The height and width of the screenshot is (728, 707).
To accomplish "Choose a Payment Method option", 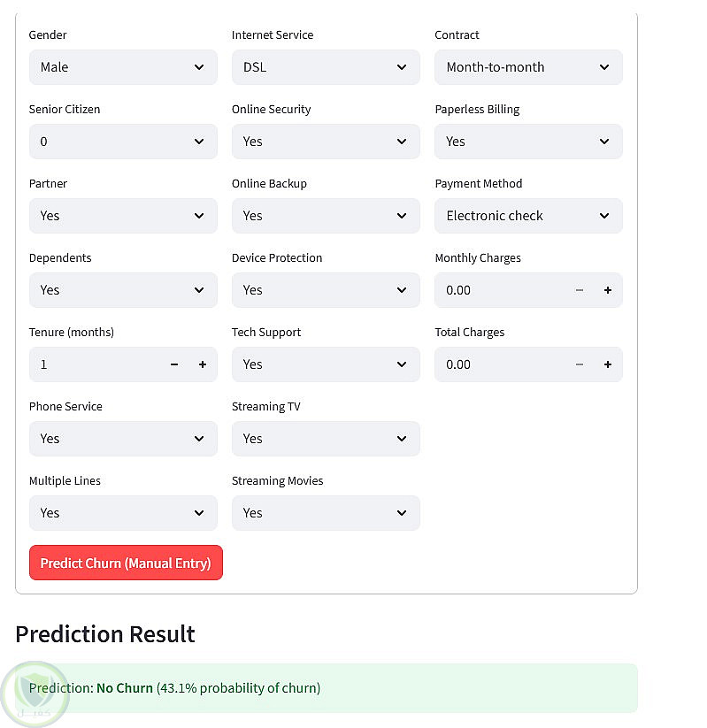I will coord(528,216).
